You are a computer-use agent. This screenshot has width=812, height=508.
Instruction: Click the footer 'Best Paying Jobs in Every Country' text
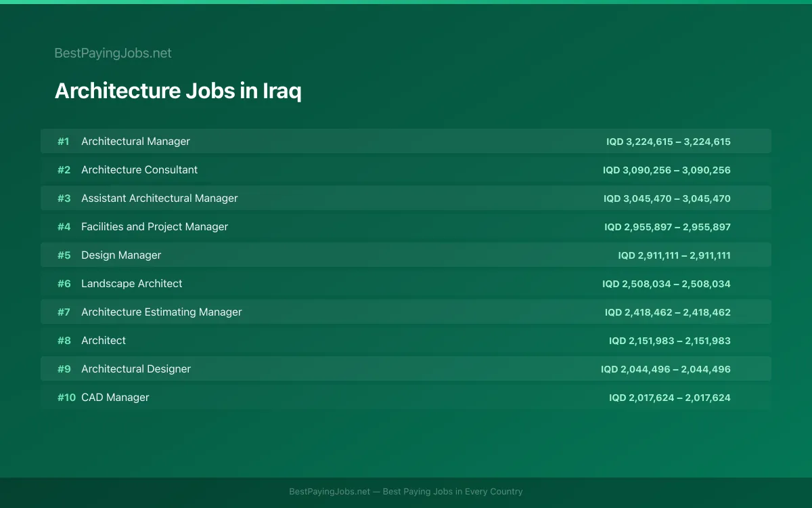click(453, 492)
